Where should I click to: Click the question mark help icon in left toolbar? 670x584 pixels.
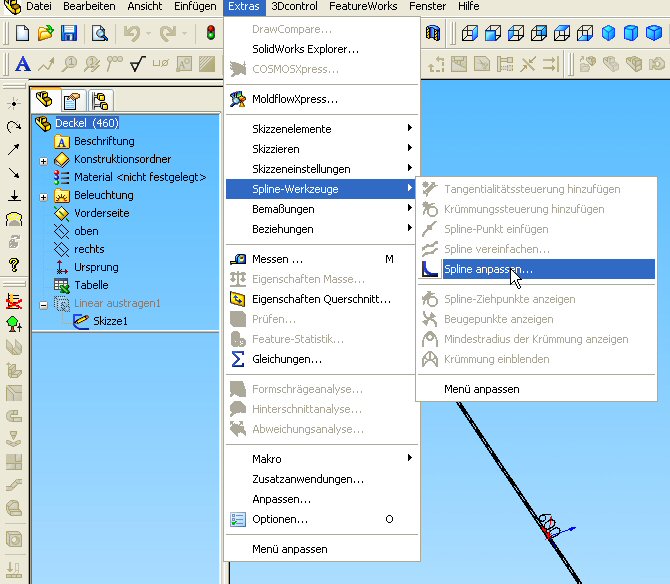(14, 265)
